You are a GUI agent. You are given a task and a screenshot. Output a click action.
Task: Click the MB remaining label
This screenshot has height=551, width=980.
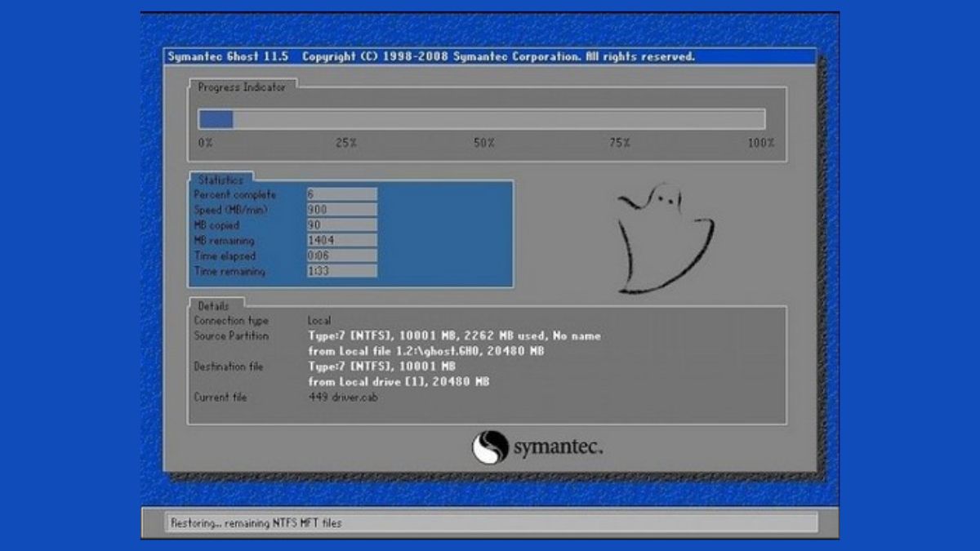pos(224,241)
